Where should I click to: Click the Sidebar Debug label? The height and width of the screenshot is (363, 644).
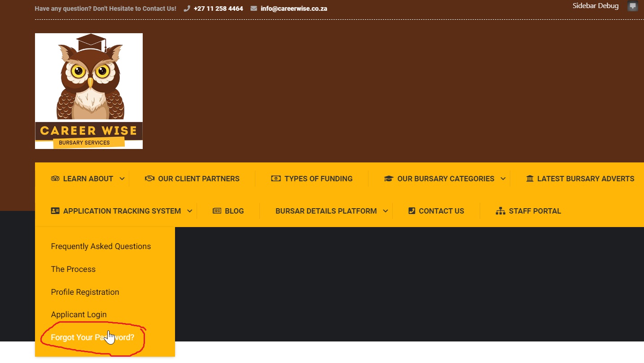click(596, 6)
